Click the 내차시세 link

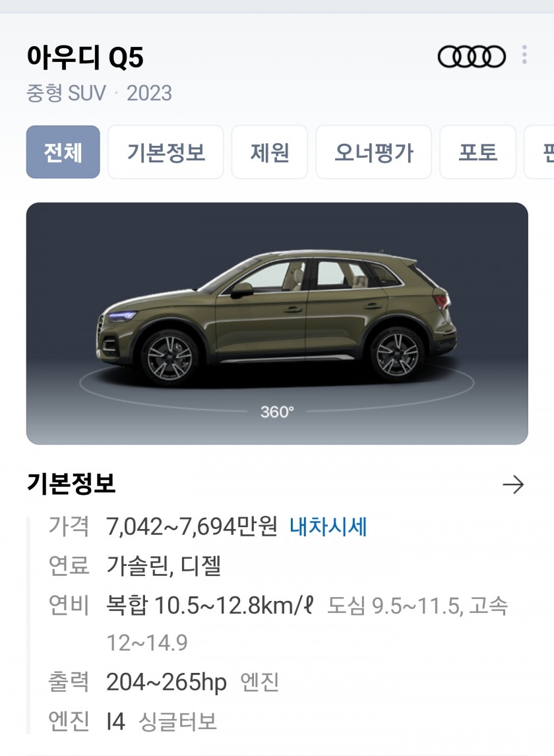pos(328,526)
